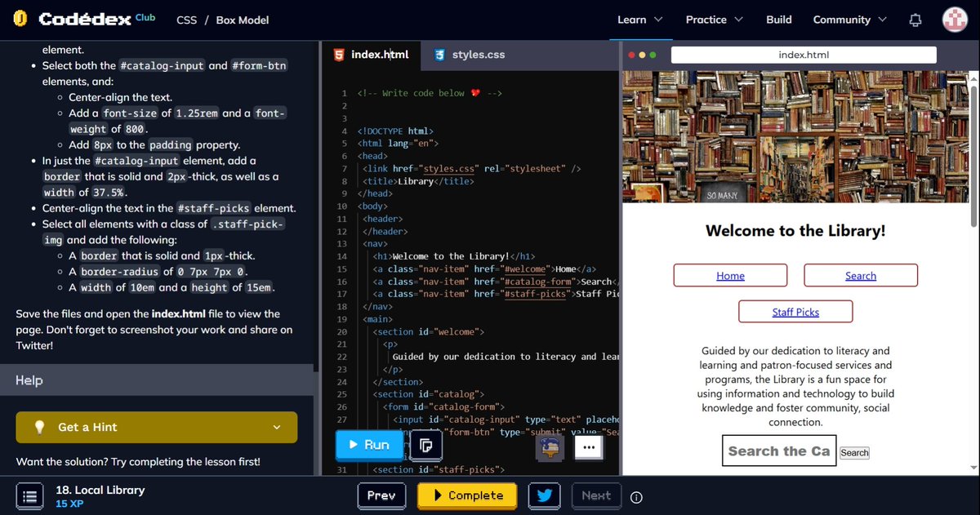
Task: Open your profile avatar top-right
Action: pos(954,20)
